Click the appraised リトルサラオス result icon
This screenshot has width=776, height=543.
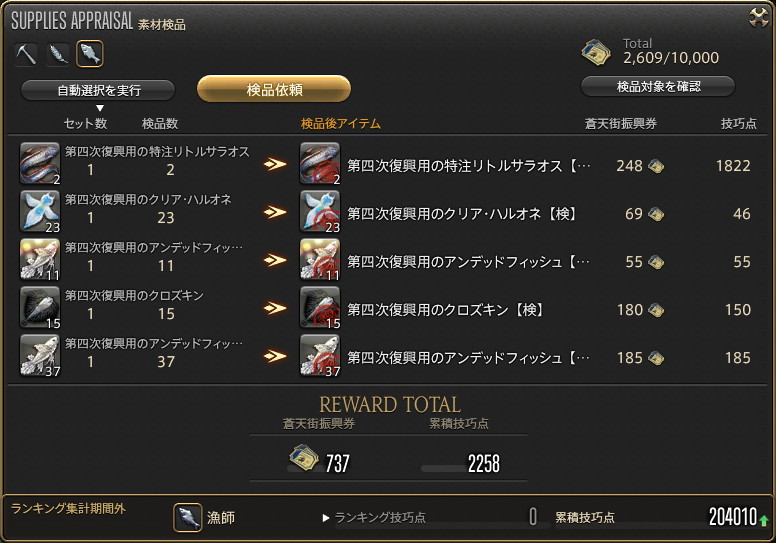(320, 163)
